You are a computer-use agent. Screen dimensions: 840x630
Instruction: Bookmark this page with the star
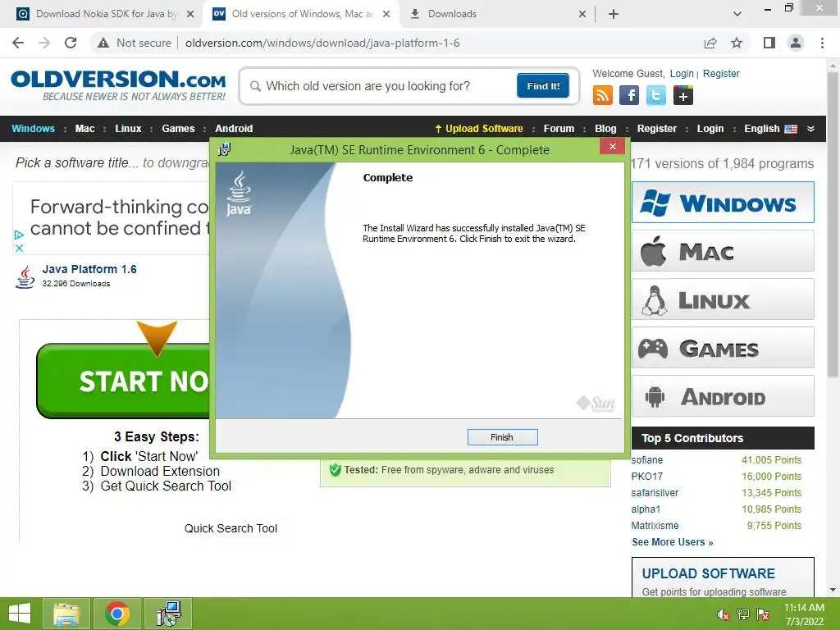(737, 43)
